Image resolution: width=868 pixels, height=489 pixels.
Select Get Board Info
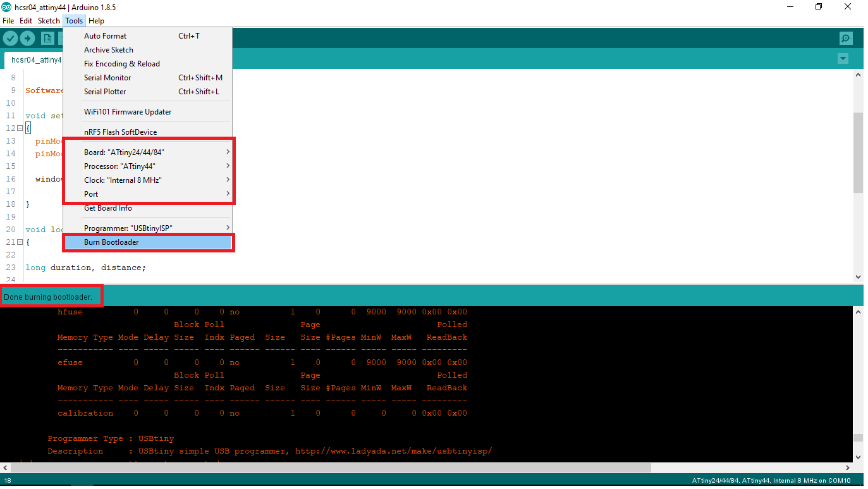coord(148,208)
